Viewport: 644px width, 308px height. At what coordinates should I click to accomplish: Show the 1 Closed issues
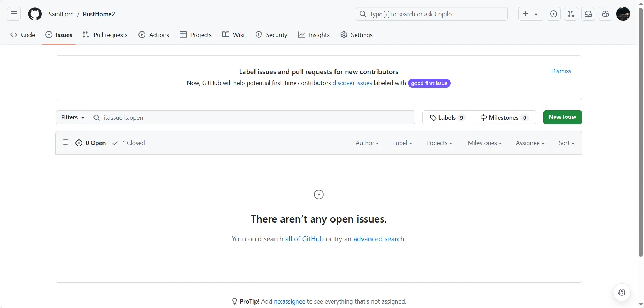pos(129,143)
